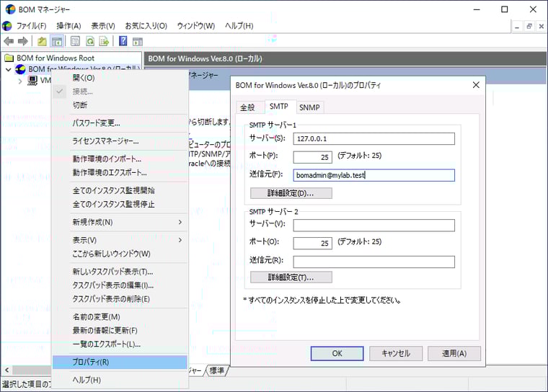This screenshot has height=392, width=548.
Task: Click the 適用(A) button
Action: click(454, 354)
